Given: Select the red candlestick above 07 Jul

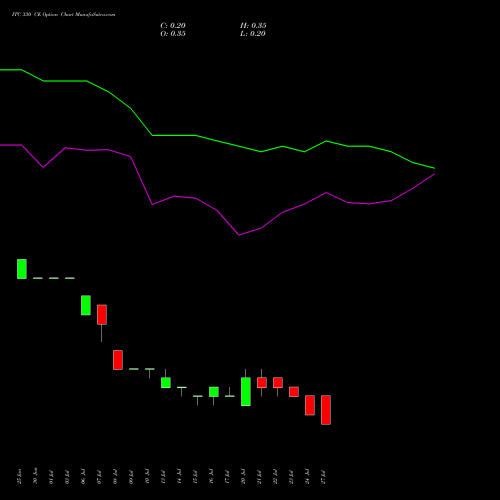Looking at the screenshot, I should 102,315.
